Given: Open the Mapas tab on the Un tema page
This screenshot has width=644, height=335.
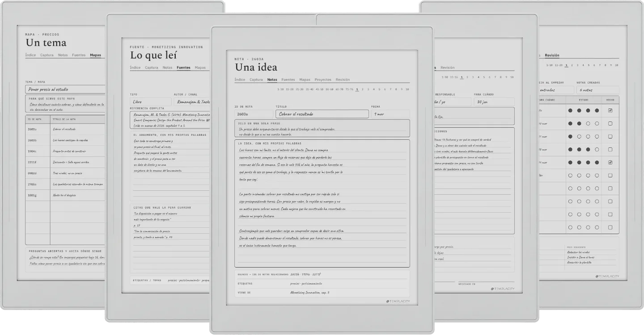Looking at the screenshot, I should (95, 55).
